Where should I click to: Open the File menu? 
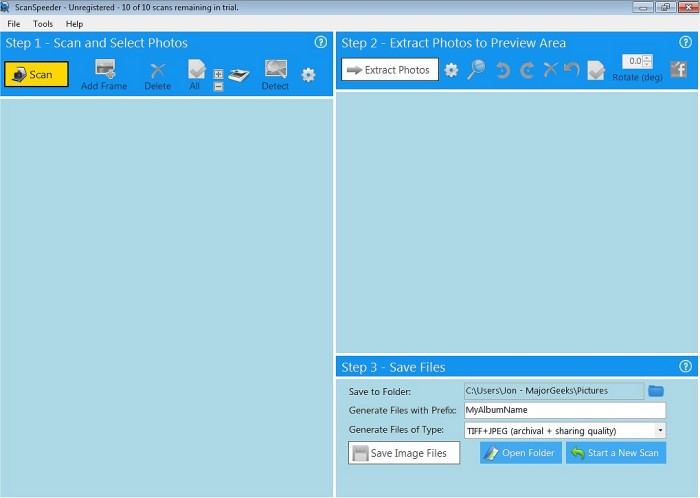pyautogui.click(x=13, y=24)
